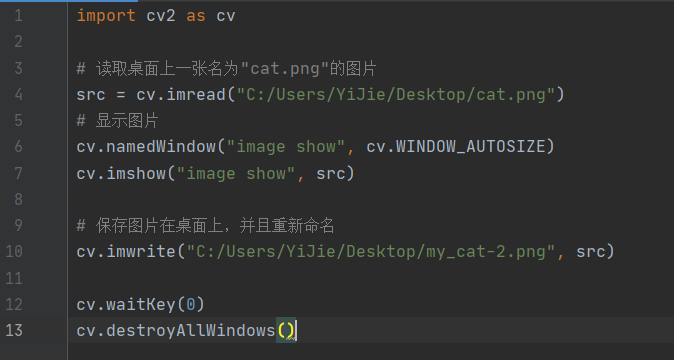The image size is (674, 360).
Task: Click the 'import' keyword on line 1
Action: click(106, 16)
